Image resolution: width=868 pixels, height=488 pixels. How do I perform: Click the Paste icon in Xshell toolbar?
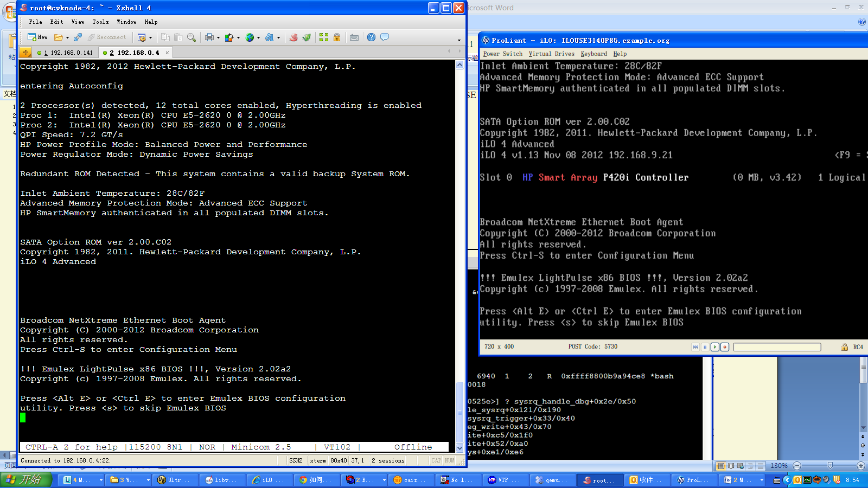pyautogui.click(x=178, y=37)
